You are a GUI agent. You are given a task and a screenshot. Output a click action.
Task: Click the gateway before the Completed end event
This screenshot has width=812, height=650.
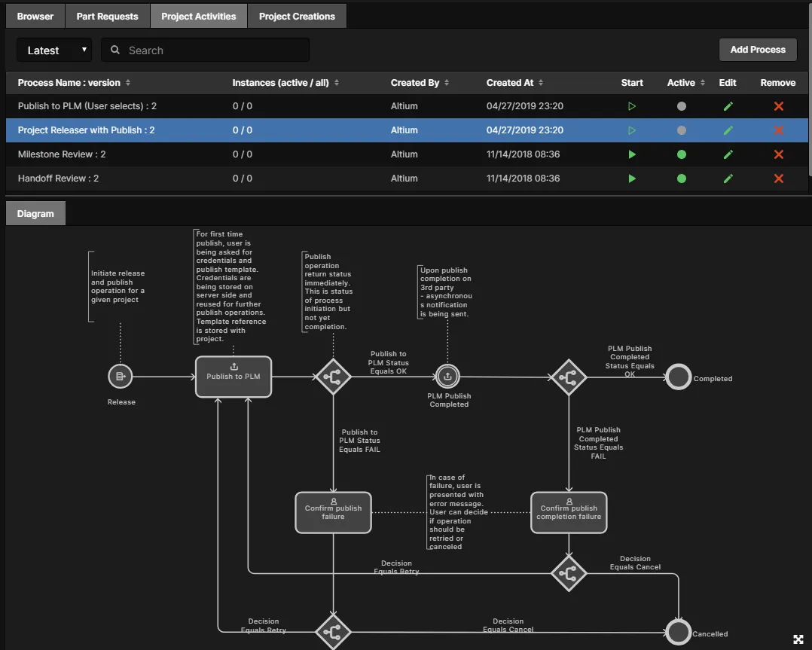pyautogui.click(x=569, y=377)
